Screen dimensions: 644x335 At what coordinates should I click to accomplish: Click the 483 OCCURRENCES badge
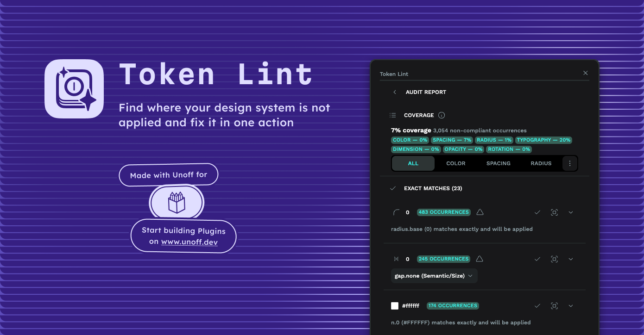(444, 212)
